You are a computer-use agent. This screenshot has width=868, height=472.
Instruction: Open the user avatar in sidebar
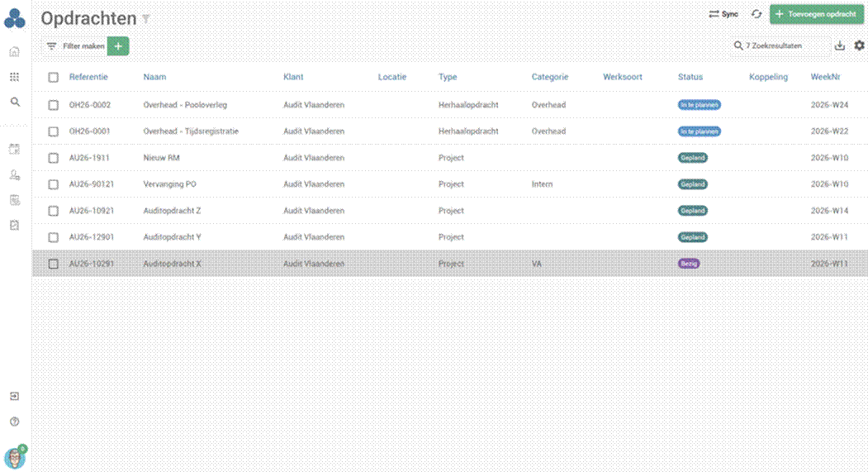(15, 458)
